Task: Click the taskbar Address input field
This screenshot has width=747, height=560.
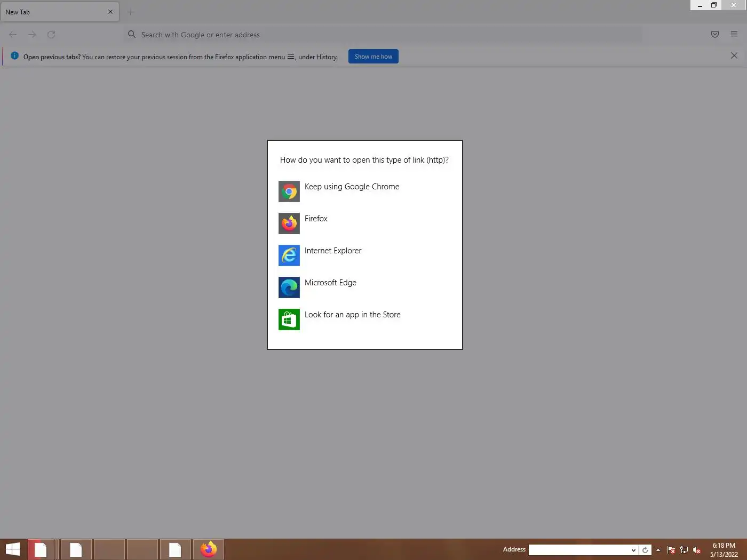Action: click(579, 550)
